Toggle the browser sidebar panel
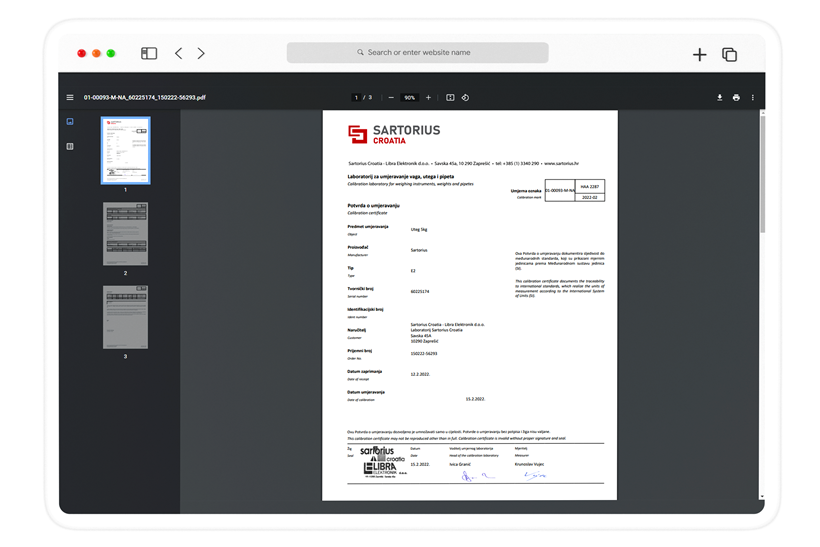820x547 pixels. pos(149,53)
